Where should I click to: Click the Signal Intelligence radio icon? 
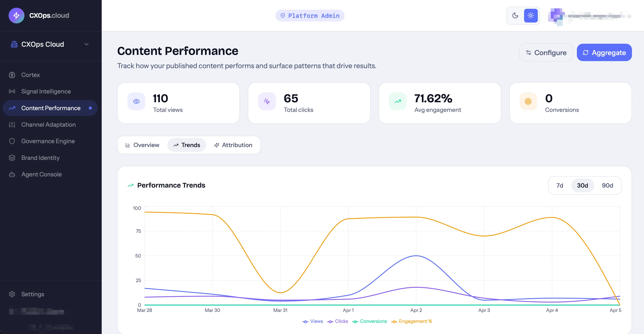(12, 91)
